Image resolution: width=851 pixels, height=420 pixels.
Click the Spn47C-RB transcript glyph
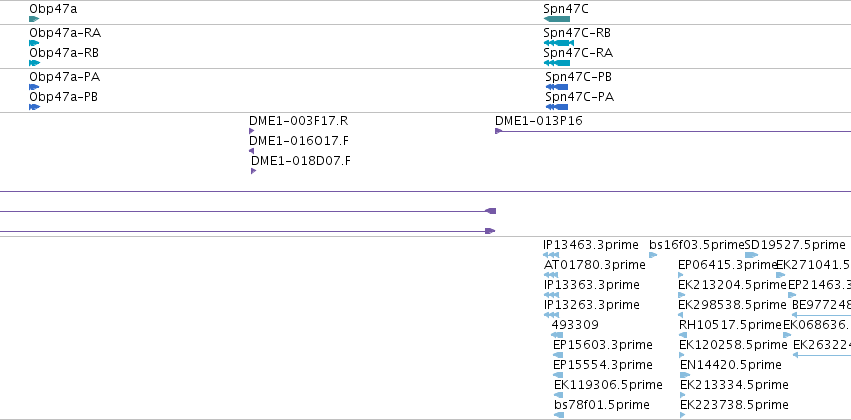point(558,43)
